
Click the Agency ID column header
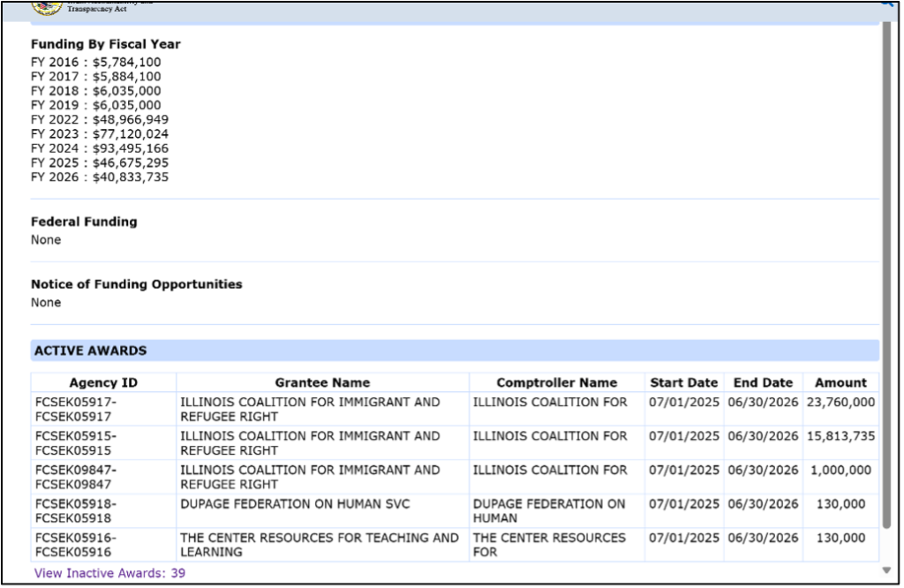[x=103, y=383]
